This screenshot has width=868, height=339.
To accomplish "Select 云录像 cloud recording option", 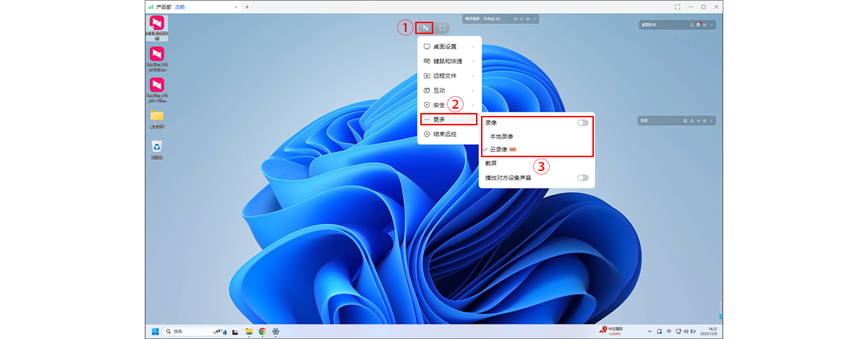I will [x=498, y=149].
